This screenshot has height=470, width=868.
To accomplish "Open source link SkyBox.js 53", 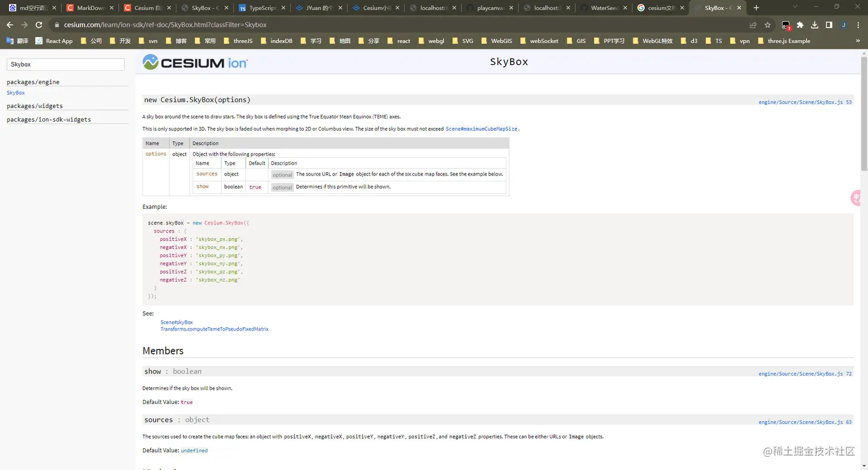I will (x=805, y=102).
